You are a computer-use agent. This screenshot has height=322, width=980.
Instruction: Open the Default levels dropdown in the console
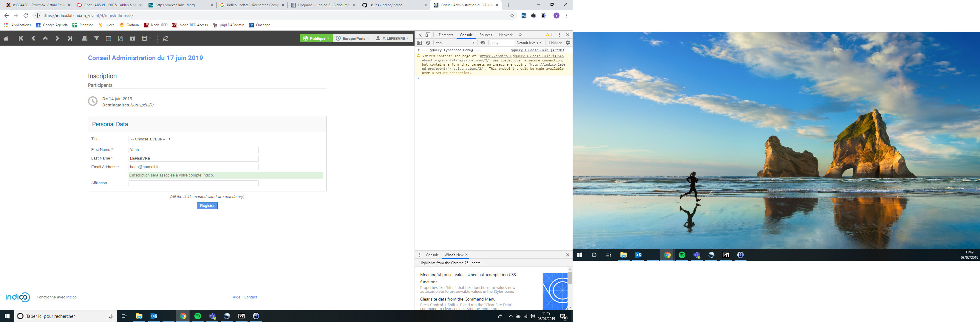(x=529, y=43)
